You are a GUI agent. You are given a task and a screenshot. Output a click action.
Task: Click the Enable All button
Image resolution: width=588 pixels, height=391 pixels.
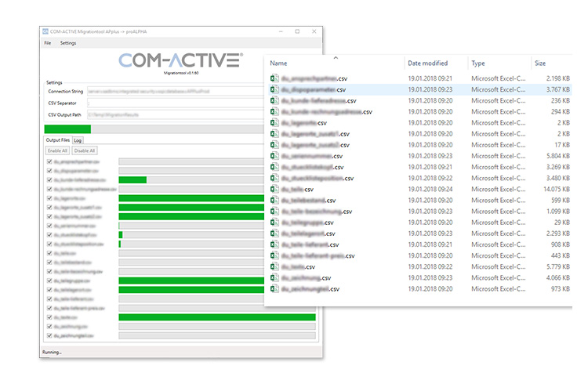[x=57, y=150]
